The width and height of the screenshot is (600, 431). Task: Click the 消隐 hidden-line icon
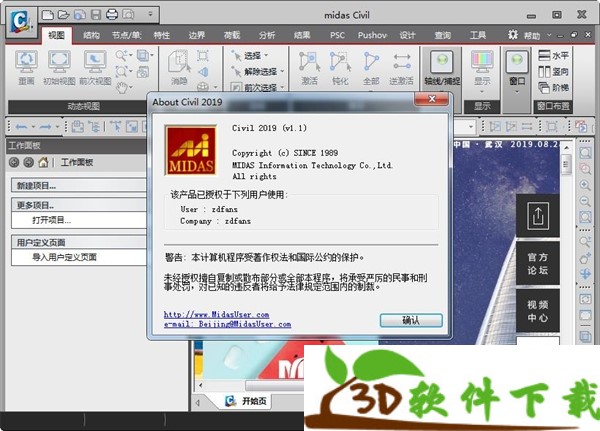[x=179, y=68]
